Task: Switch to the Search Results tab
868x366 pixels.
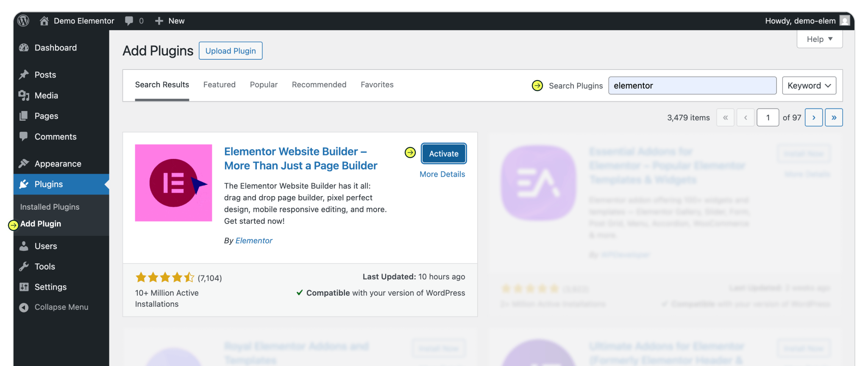Action: click(x=162, y=85)
